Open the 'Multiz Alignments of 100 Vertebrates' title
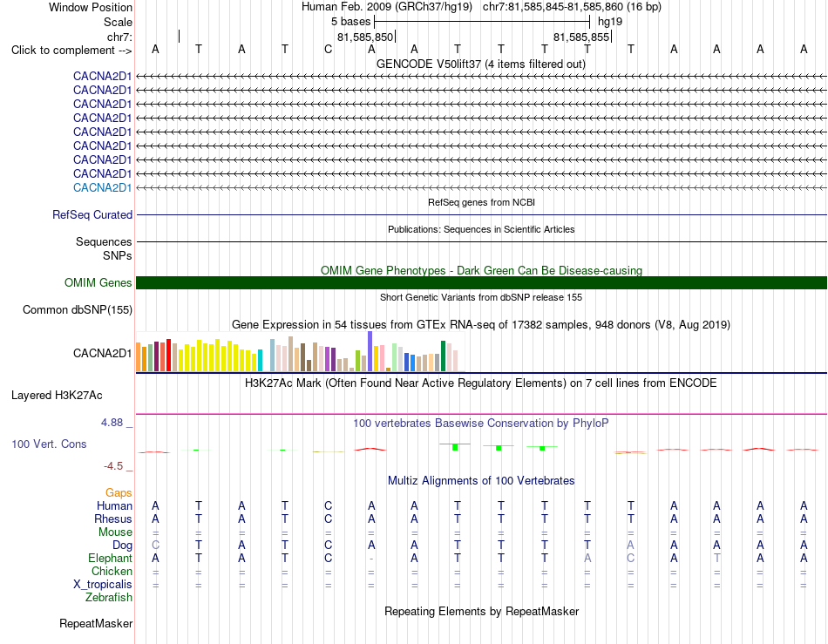Screen dimensions: 828x644 [x=481, y=481]
